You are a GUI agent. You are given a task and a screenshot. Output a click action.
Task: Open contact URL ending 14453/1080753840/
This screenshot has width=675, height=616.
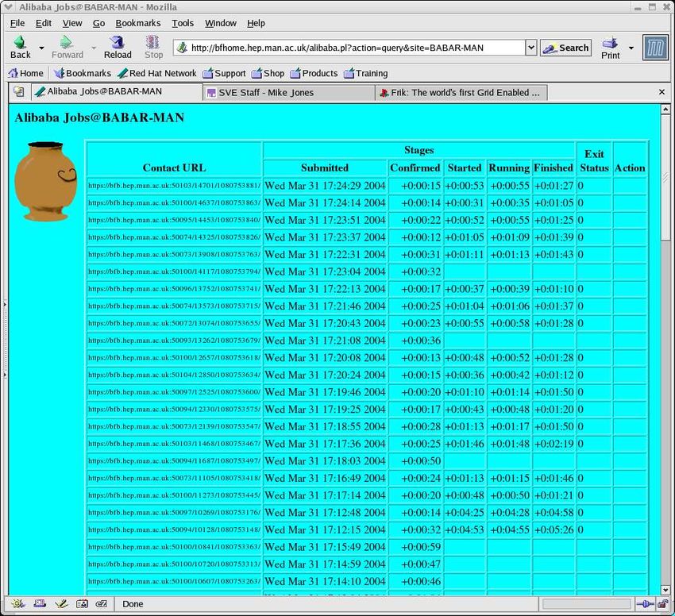pos(175,220)
